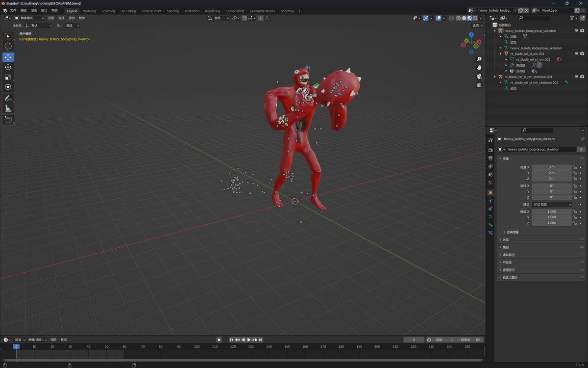Open the Physics properties tab
This screenshot has height=368, width=588.
[490, 201]
